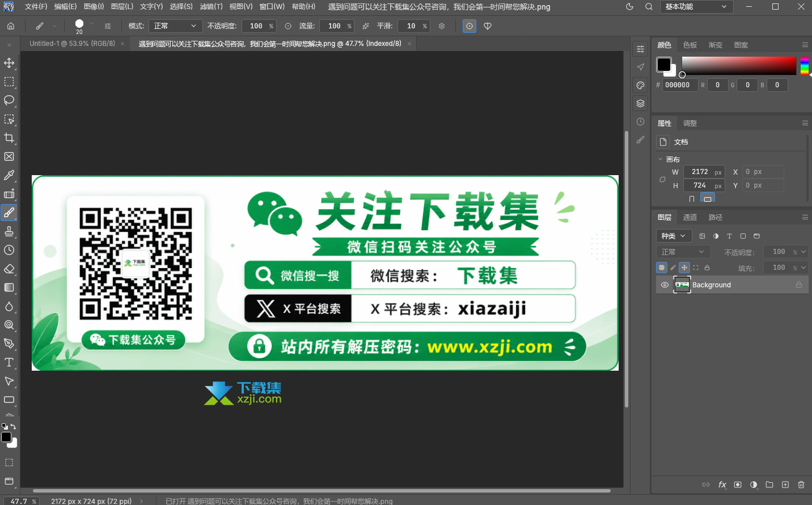The width and height of the screenshot is (812, 505).
Task: Open the 图像(I) menu
Action: 94,7
